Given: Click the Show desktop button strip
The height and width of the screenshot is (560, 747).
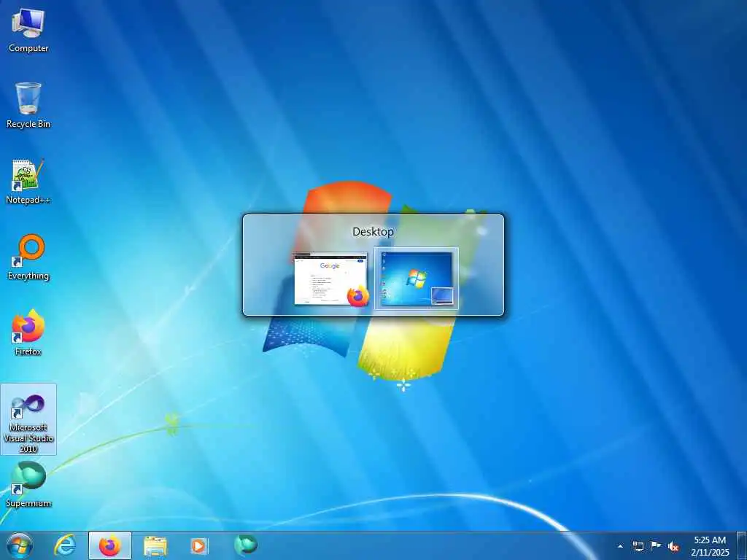Looking at the screenshot, I should pyautogui.click(x=742, y=545).
